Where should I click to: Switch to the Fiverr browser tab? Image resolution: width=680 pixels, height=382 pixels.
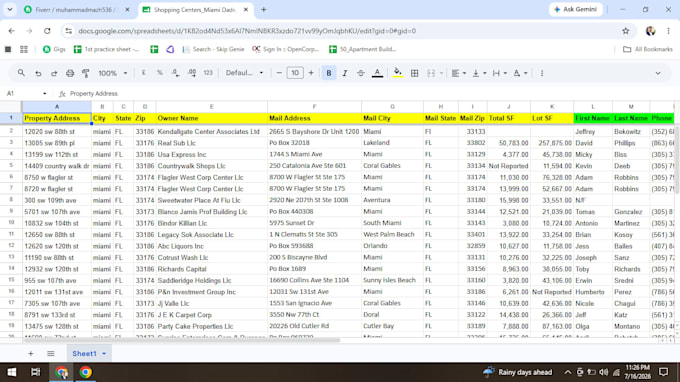tap(77, 10)
